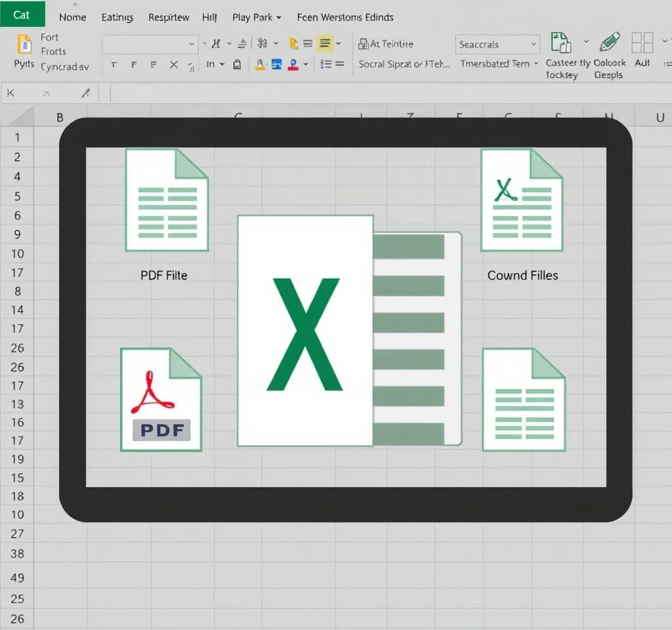Expand the empty font name combo box
Screen dimensions: 672x630
click(150, 44)
